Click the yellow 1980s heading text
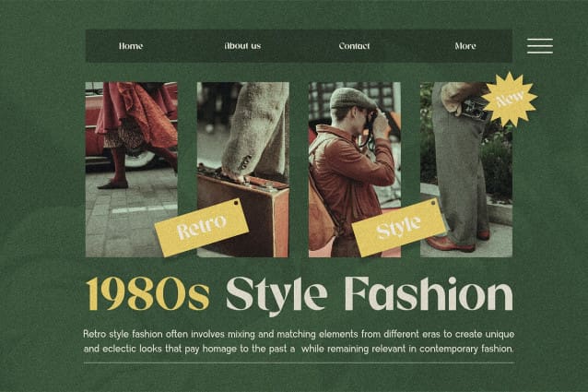The width and height of the screenshot is (588, 392). pyautogui.click(x=147, y=294)
